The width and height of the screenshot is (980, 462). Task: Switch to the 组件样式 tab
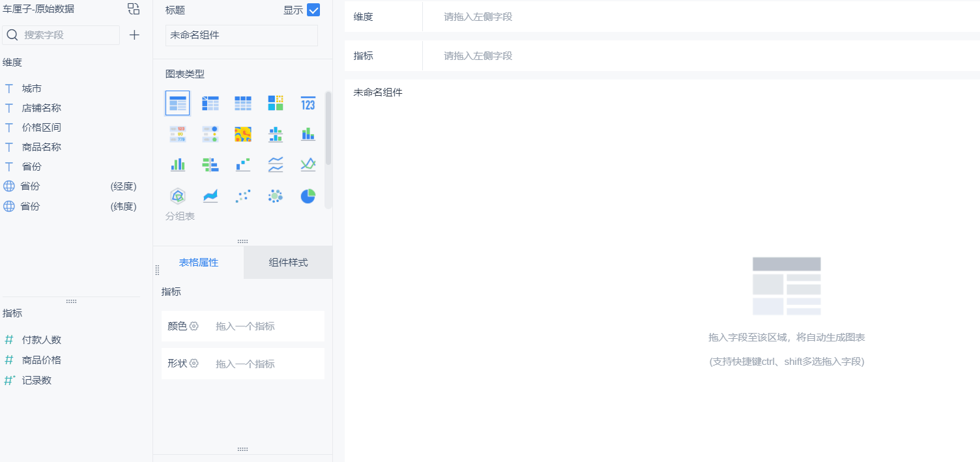pos(287,262)
